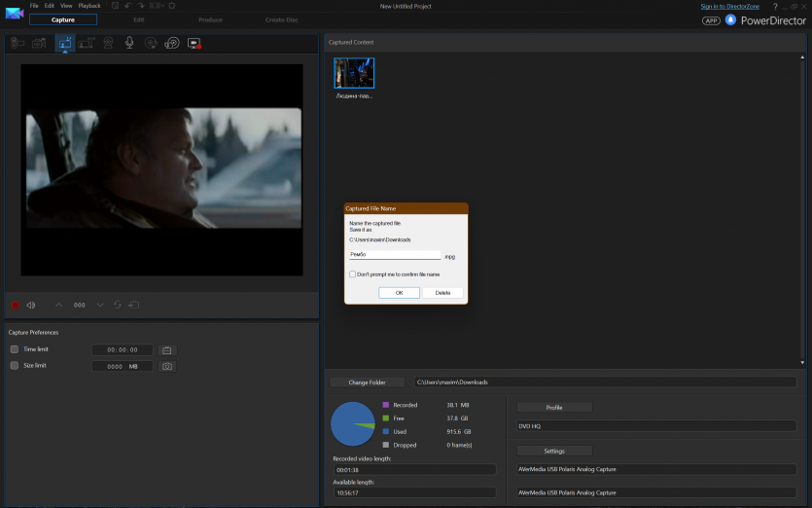Check Don't prompt me to confirm file name
This screenshot has width=812, height=508.
(x=352, y=274)
